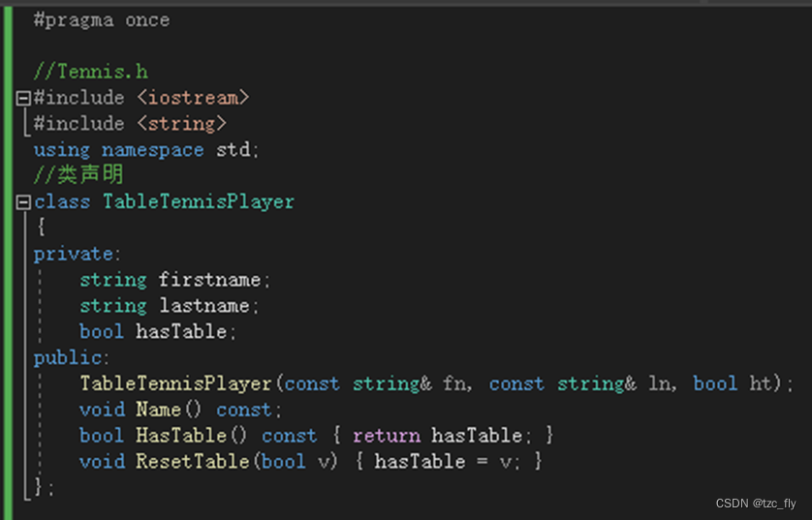Screen dimensions: 812x520
Task: Click the 'ResetTable' function name
Action: coord(193,462)
